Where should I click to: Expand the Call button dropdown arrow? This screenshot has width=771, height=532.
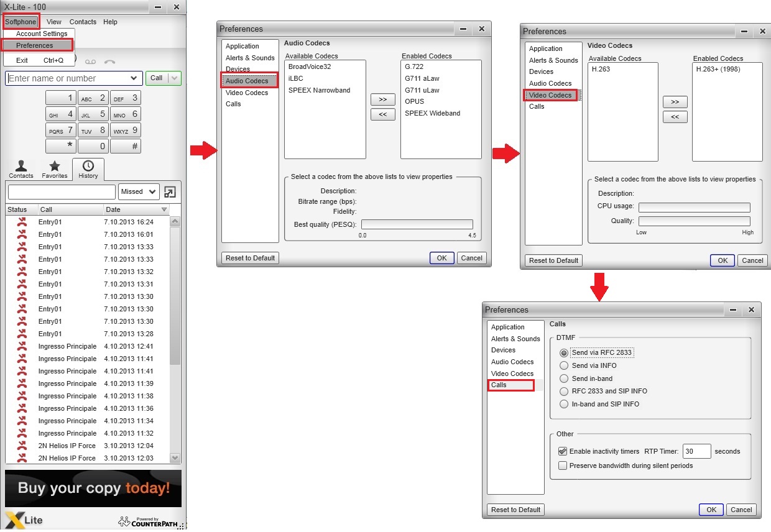pyautogui.click(x=174, y=78)
